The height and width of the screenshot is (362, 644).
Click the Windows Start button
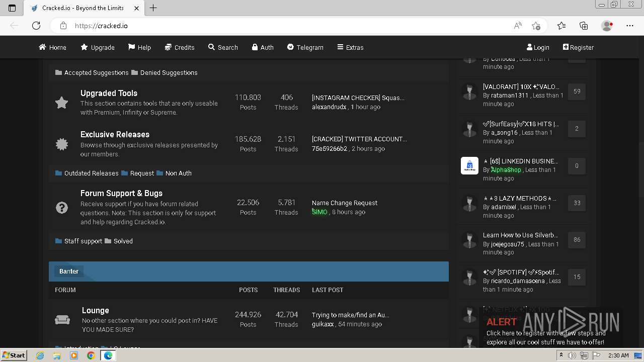click(x=14, y=355)
